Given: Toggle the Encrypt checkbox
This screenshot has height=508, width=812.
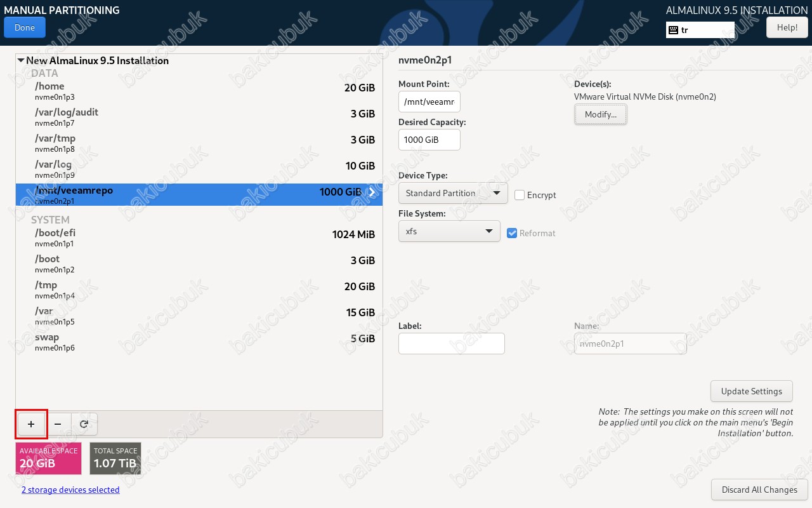Looking at the screenshot, I should click(520, 195).
